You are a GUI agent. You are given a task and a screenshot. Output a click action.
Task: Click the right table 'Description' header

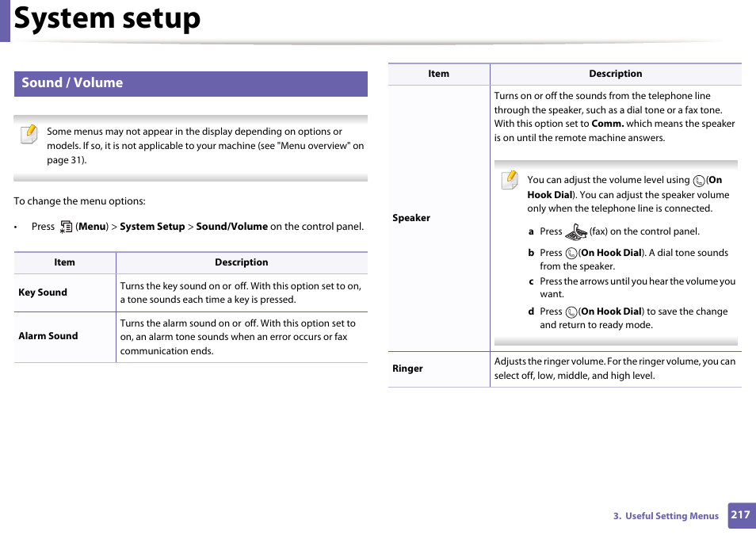tap(616, 74)
